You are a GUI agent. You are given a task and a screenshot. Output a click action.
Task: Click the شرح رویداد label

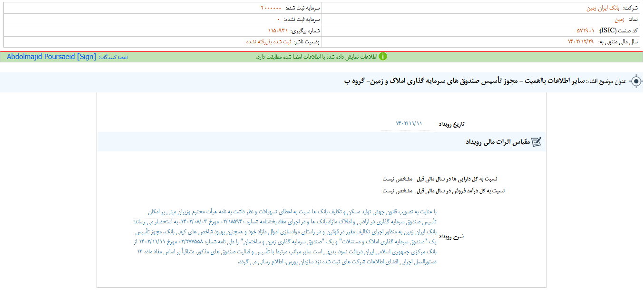click(x=451, y=237)
